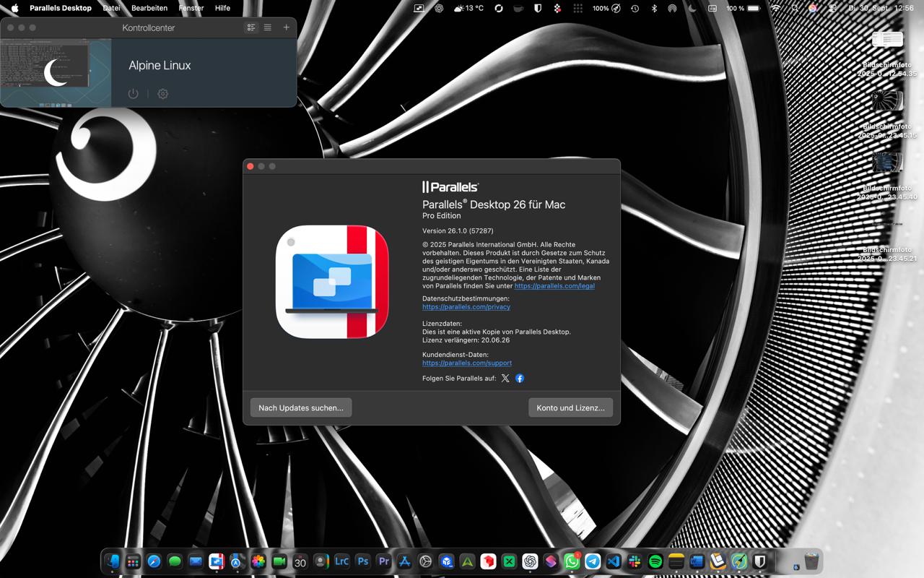Open the Datei menu
The height and width of the screenshot is (578, 924).
tap(112, 8)
